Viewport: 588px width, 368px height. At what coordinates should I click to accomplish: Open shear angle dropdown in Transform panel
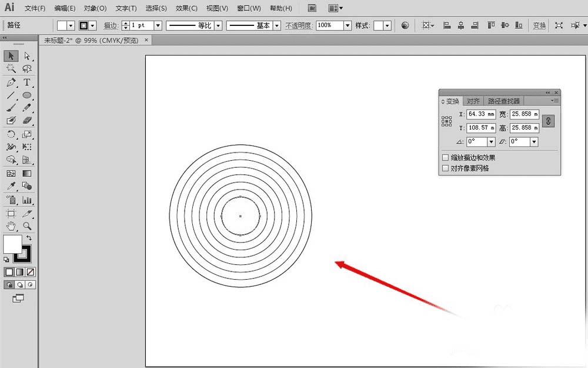pyautogui.click(x=534, y=141)
